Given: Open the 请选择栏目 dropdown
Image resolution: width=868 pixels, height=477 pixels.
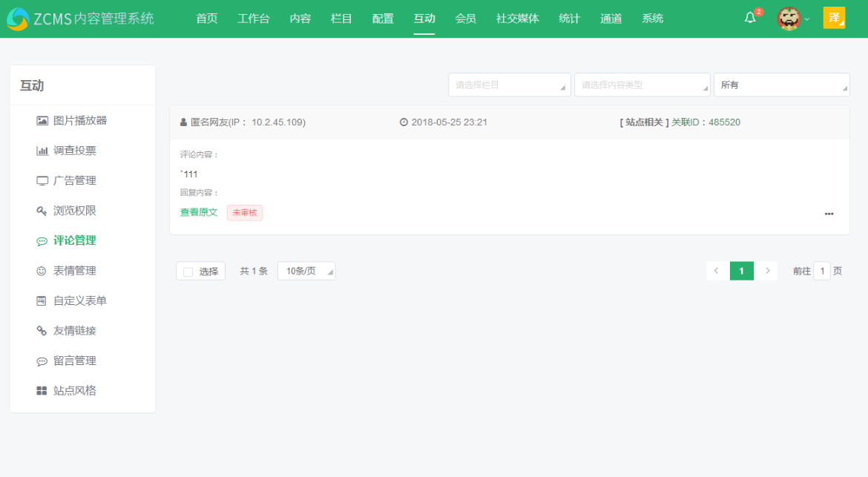Looking at the screenshot, I should coord(508,84).
